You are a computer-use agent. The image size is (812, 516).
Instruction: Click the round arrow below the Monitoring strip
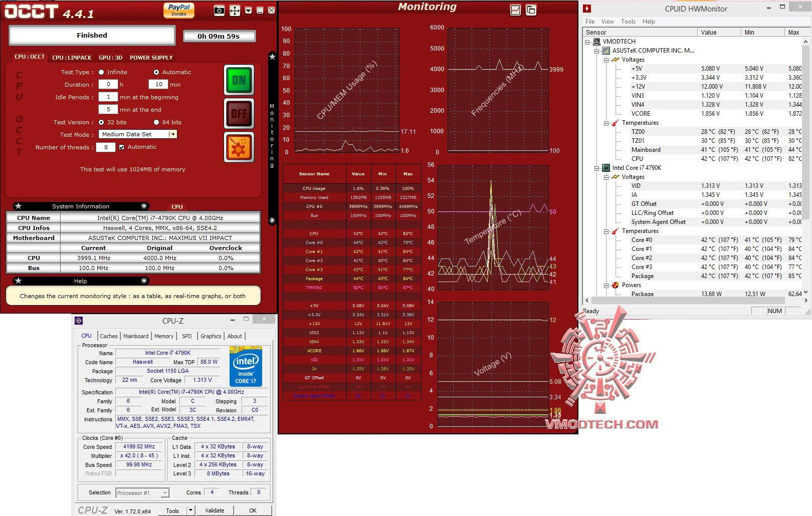tap(272, 220)
